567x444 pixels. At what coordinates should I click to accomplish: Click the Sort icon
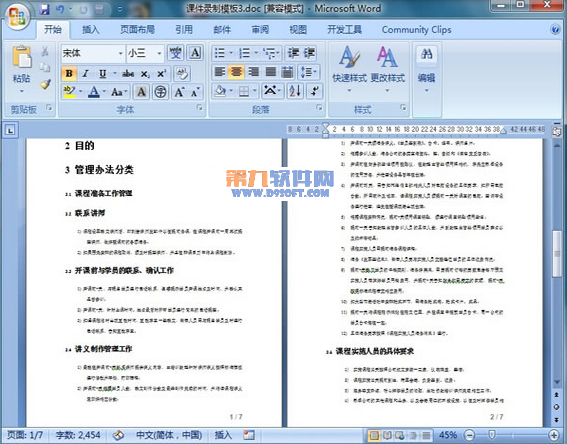point(295,91)
